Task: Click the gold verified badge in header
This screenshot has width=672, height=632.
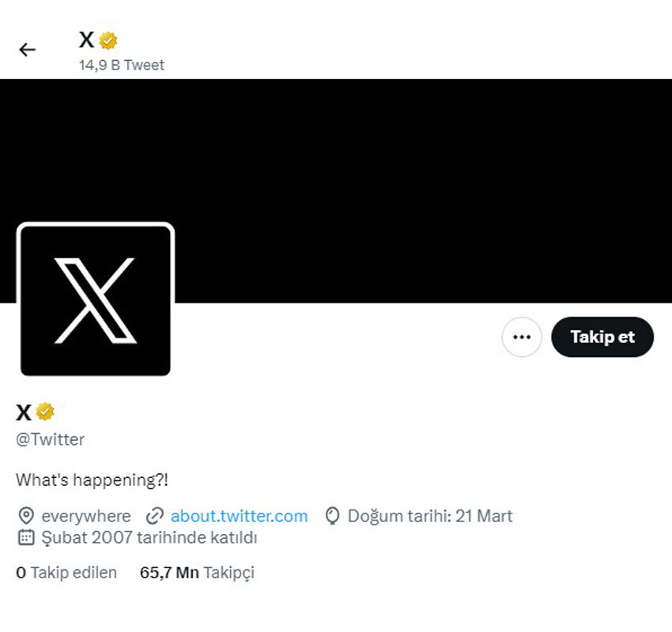Action: click(108, 40)
